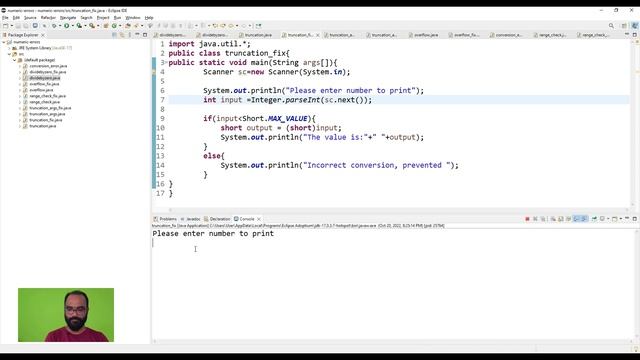Select conversion_error.java in Package Explorer
This screenshot has width=640, height=360.
coord(48,66)
